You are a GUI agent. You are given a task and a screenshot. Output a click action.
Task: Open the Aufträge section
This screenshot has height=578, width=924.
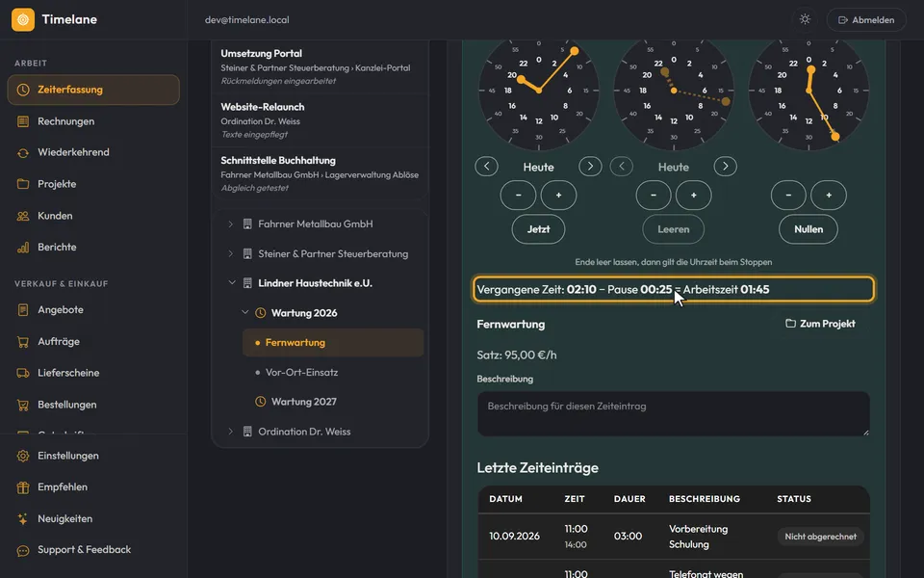tap(93, 341)
